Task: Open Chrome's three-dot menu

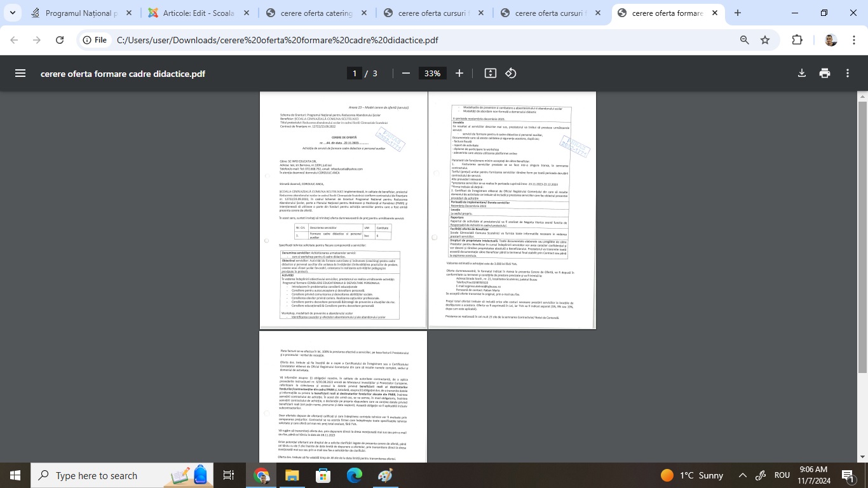Action: pyautogui.click(x=853, y=40)
